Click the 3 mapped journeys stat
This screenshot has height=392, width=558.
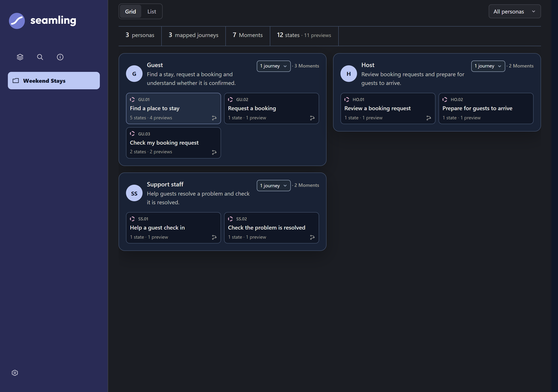194,35
